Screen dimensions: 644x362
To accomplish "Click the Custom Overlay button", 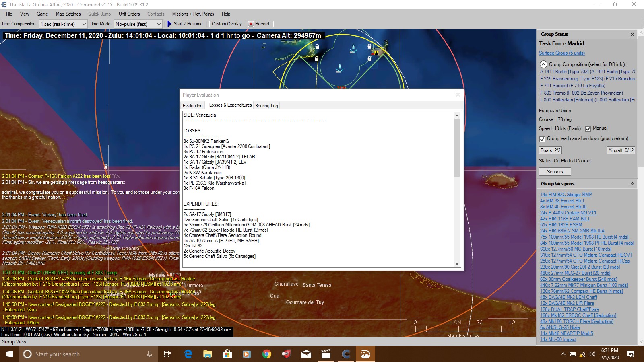I will click(227, 24).
